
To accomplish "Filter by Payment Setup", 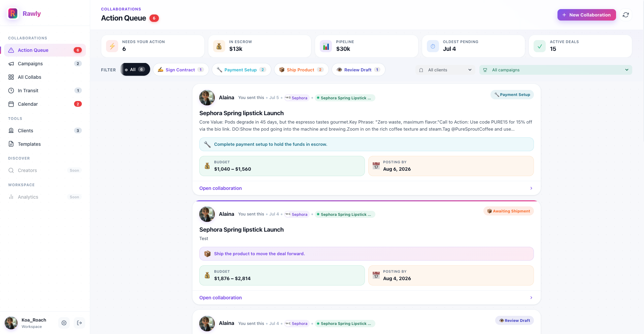I will [x=241, y=70].
